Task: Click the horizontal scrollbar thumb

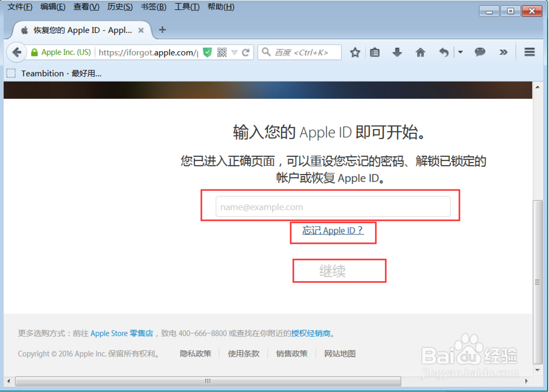Action: pyautogui.click(x=208, y=381)
